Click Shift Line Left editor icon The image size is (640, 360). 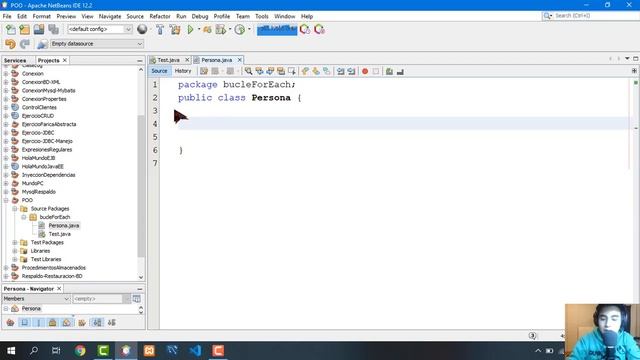(340, 71)
